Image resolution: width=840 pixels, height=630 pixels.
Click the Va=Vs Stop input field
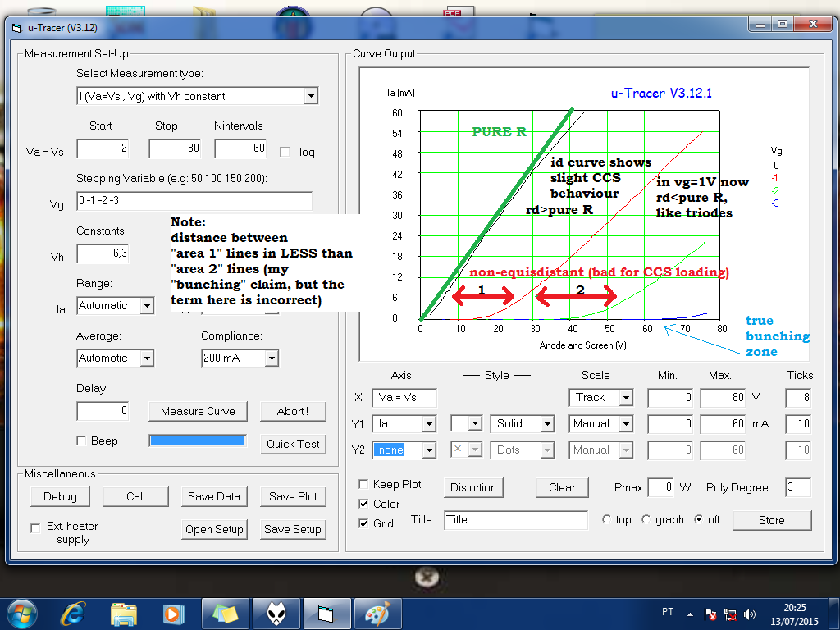point(175,148)
